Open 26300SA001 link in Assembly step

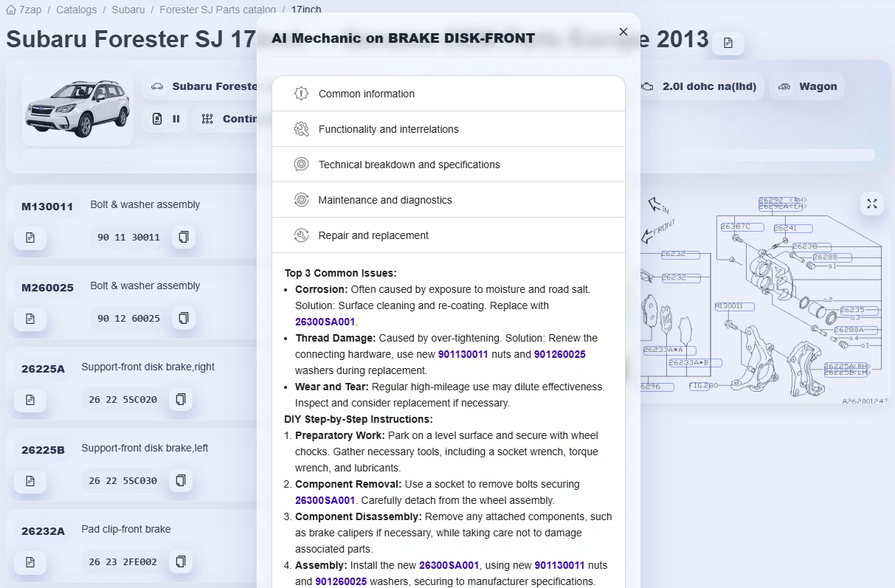449,565
